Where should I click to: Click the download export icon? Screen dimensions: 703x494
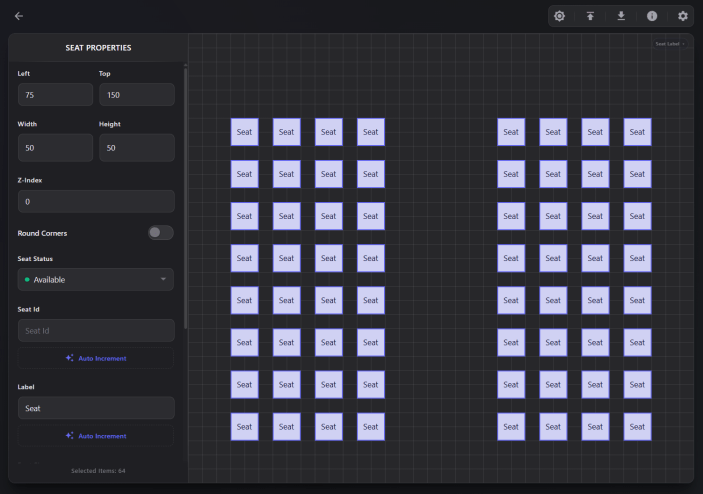pyautogui.click(x=621, y=16)
